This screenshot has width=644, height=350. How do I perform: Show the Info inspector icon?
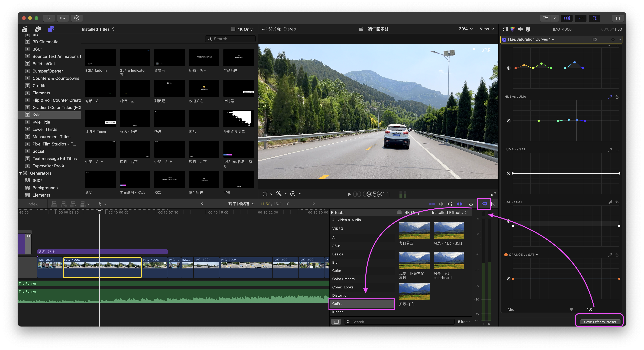[528, 29]
